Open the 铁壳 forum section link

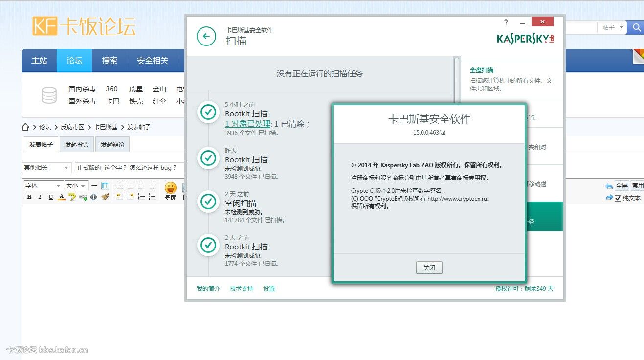coord(136,101)
